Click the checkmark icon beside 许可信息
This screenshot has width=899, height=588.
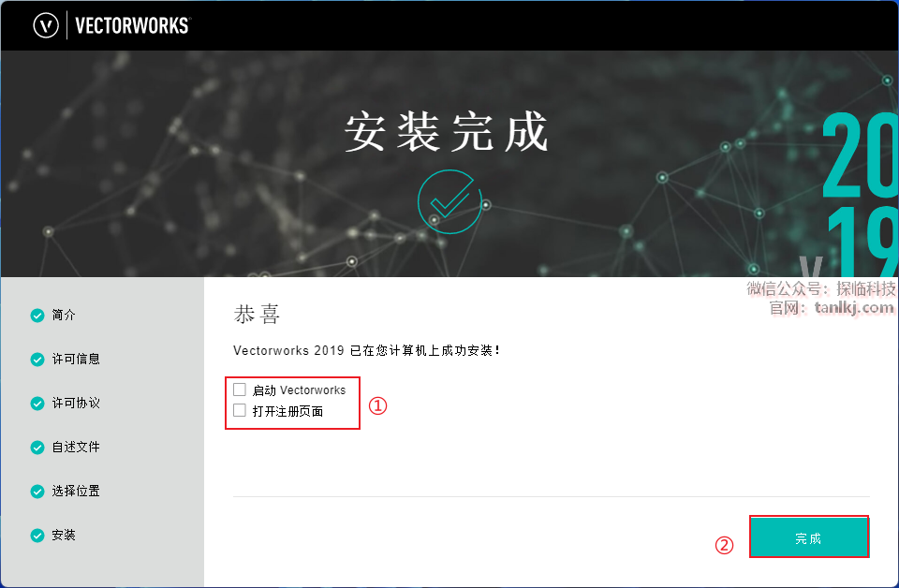(x=37, y=360)
